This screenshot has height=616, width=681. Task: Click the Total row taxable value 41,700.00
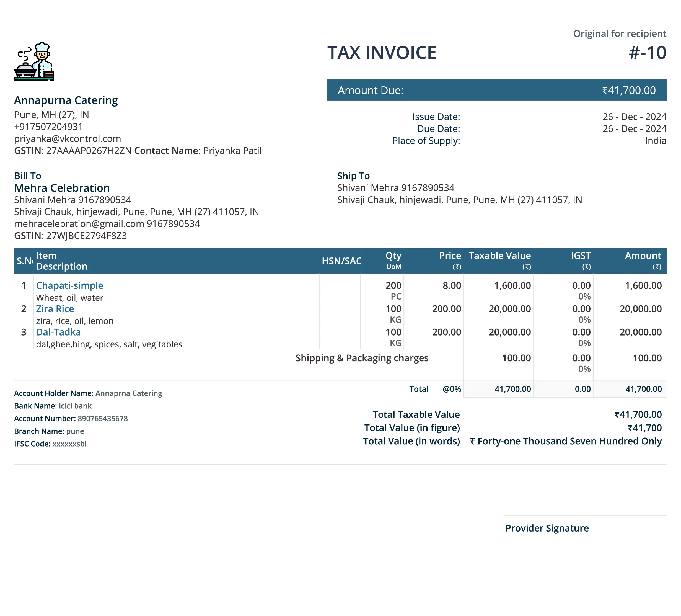(513, 389)
